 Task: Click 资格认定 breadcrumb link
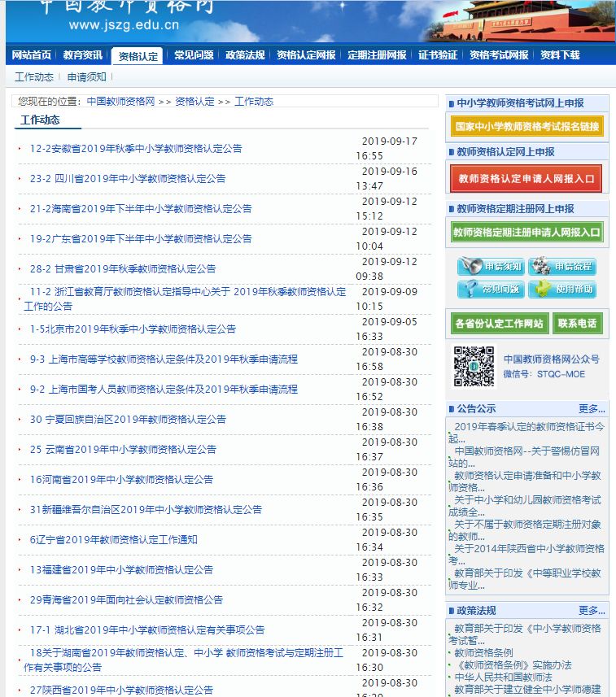pos(194,102)
